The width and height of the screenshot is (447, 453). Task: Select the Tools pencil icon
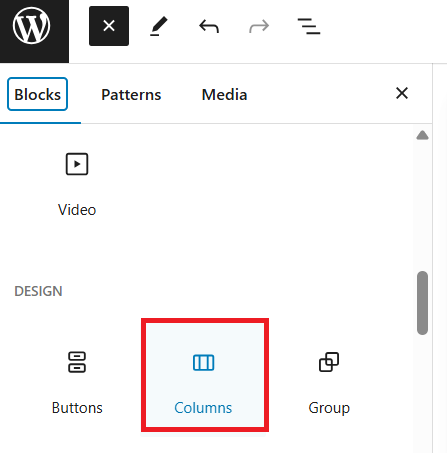point(159,26)
